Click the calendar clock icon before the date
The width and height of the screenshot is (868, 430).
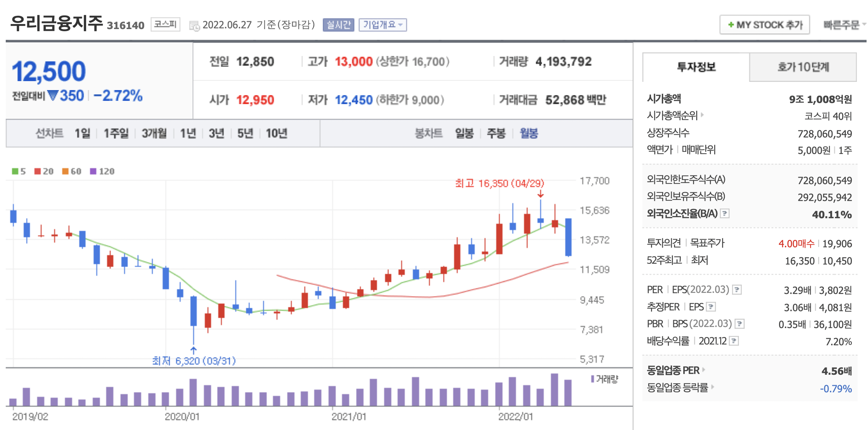[194, 25]
